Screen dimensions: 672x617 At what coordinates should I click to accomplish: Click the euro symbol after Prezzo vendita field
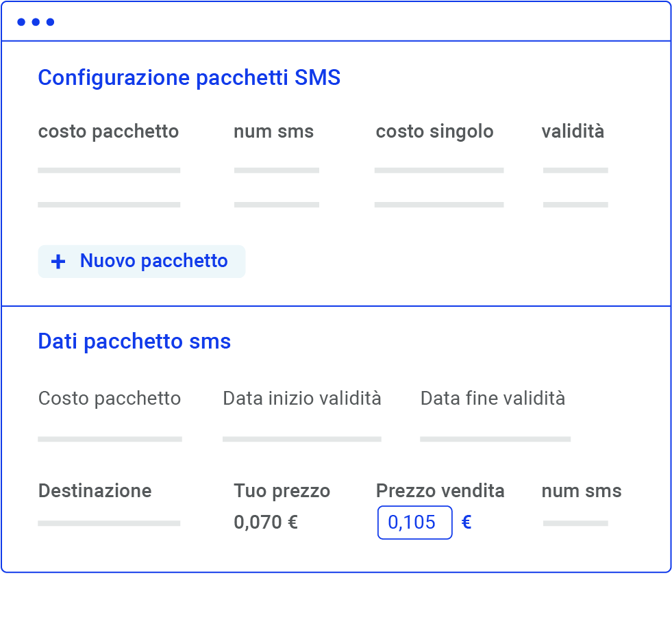(466, 522)
